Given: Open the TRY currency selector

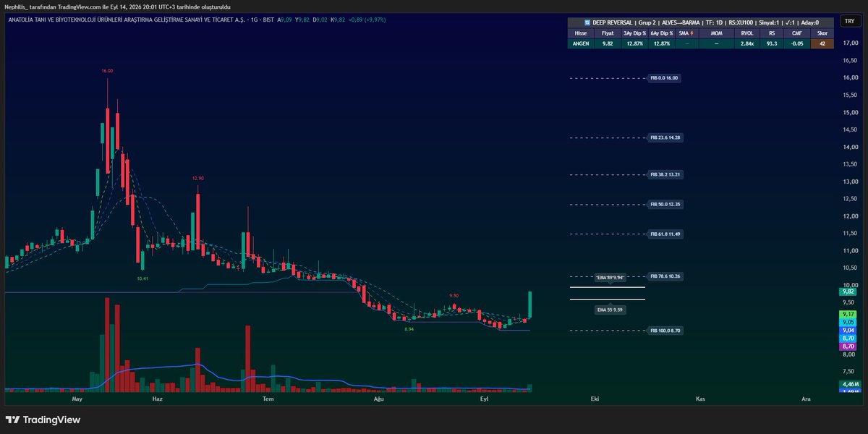Looking at the screenshot, I should (848, 22).
